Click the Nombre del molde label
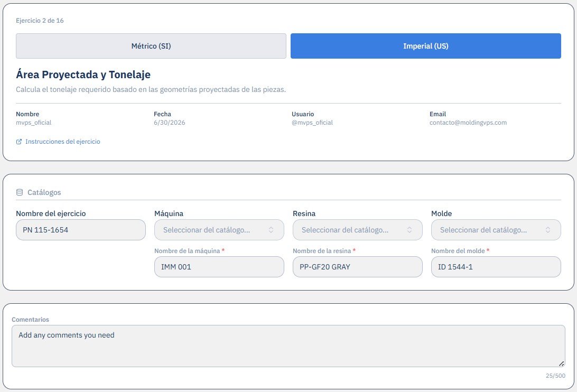The image size is (577, 392). (458, 251)
